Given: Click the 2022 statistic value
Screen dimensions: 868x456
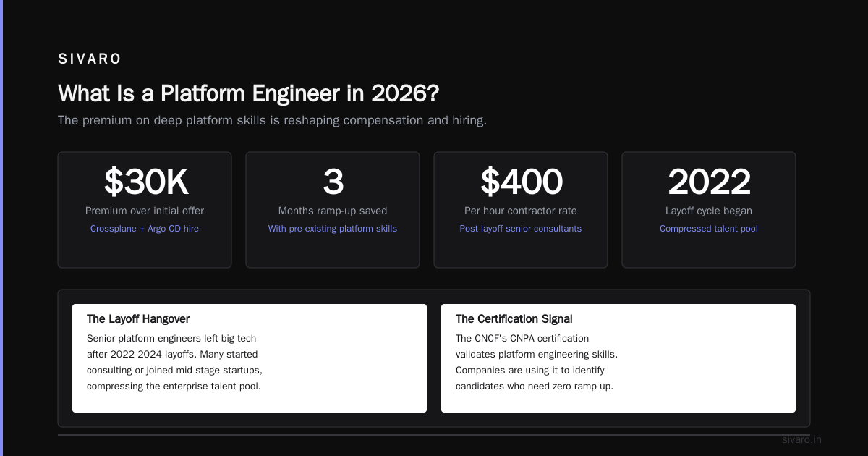Looking at the screenshot, I should pyautogui.click(x=709, y=182).
